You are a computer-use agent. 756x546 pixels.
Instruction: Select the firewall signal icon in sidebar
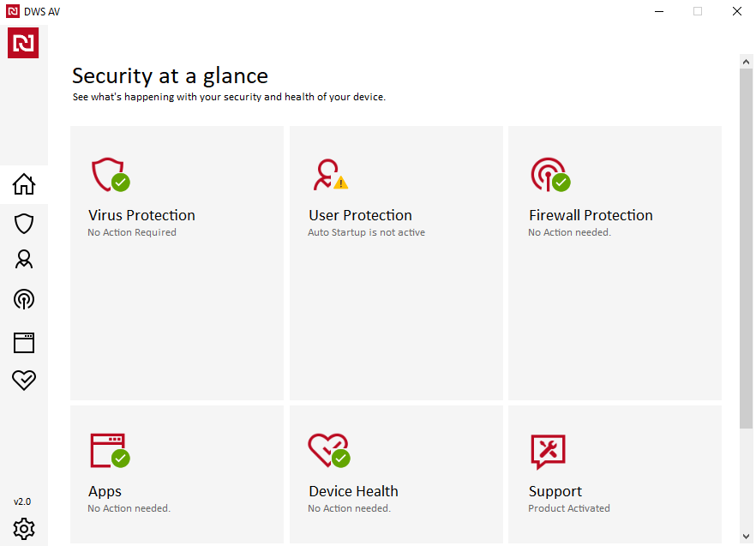pyautogui.click(x=24, y=299)
